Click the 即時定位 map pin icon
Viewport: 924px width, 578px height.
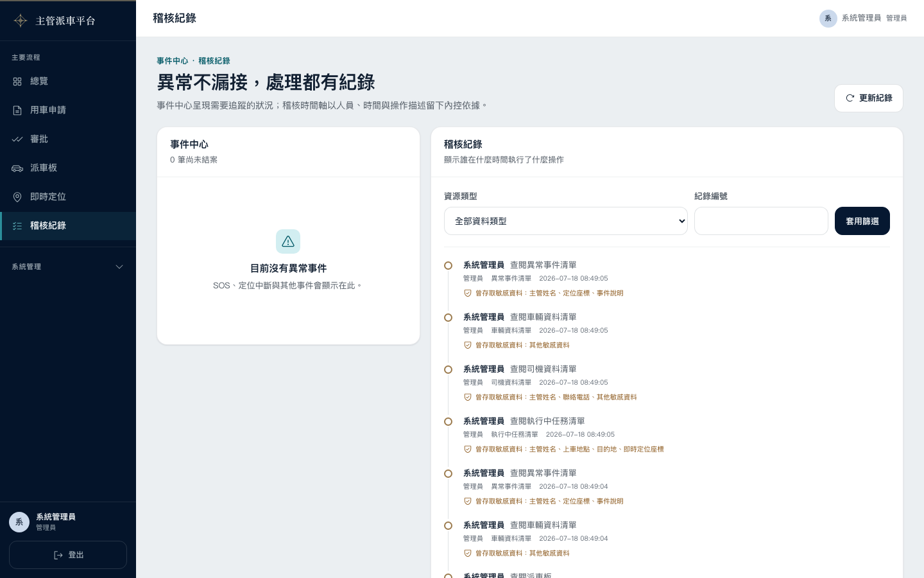(17, 197)
